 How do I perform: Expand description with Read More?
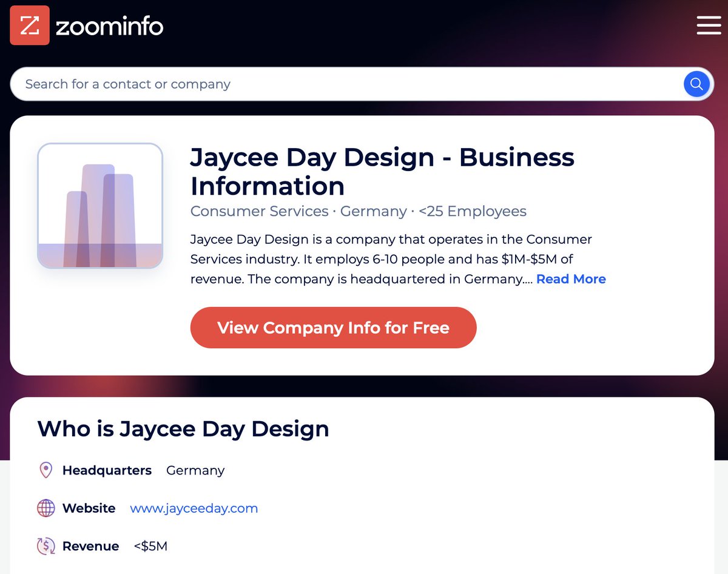[571, 279]
